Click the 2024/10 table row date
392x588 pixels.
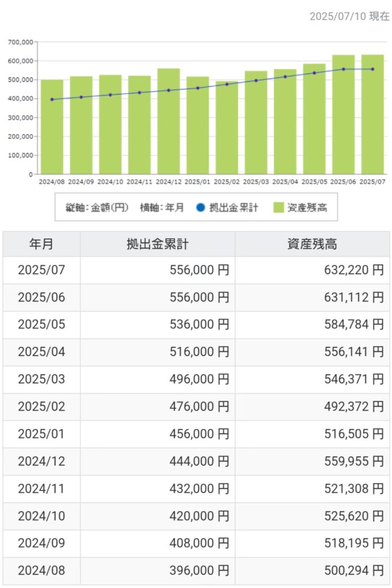[x=41, y=516]
